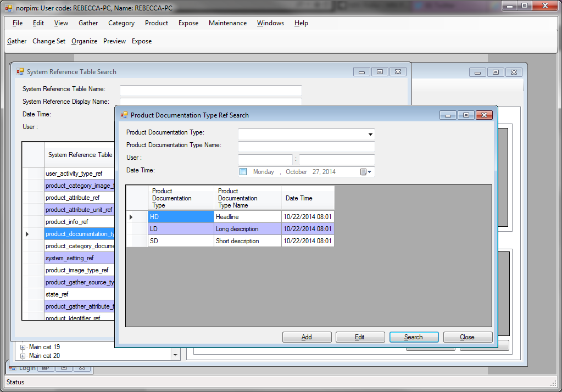Open the Windows menu
The height and width of the screenshot is (392, 562).
(x=270, y=23)
